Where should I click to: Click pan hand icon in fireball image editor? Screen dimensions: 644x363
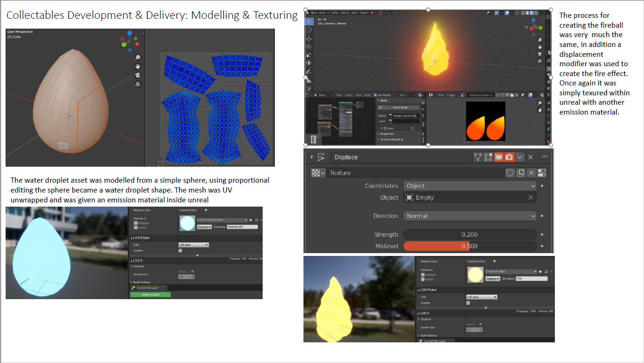(540, 110)
